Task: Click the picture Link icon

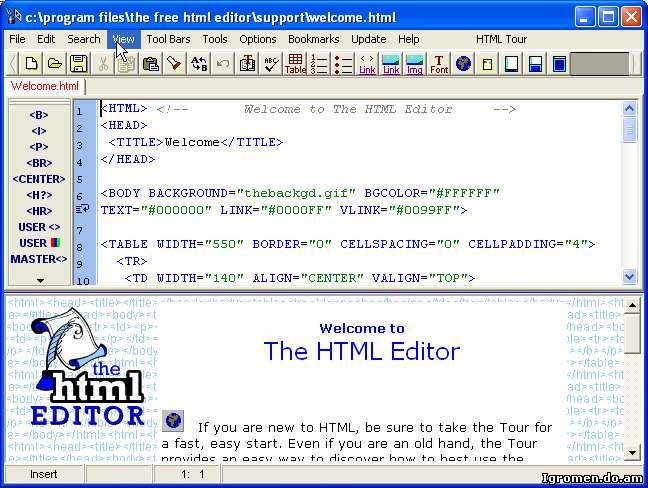Action: coord(391,64)
